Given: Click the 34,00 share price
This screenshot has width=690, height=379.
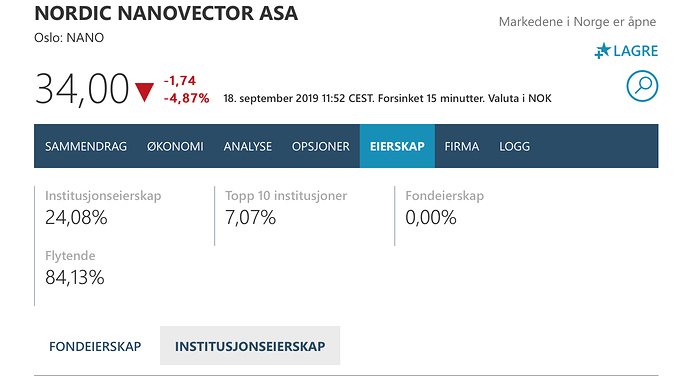Looking at the screenshot, I should (82, 89).
